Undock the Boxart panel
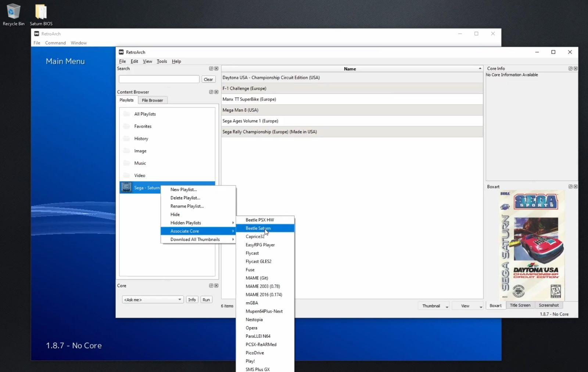Image resolution: width=588 pixels, height=372 pixels. pyautogui.click(x=570, y=187)
